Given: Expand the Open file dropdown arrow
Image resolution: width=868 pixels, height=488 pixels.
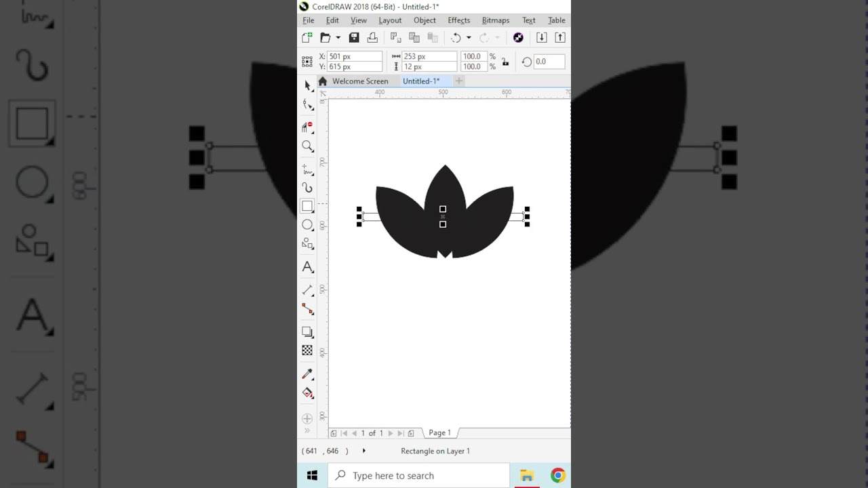Looking at the screenshot, I should 338,38.
